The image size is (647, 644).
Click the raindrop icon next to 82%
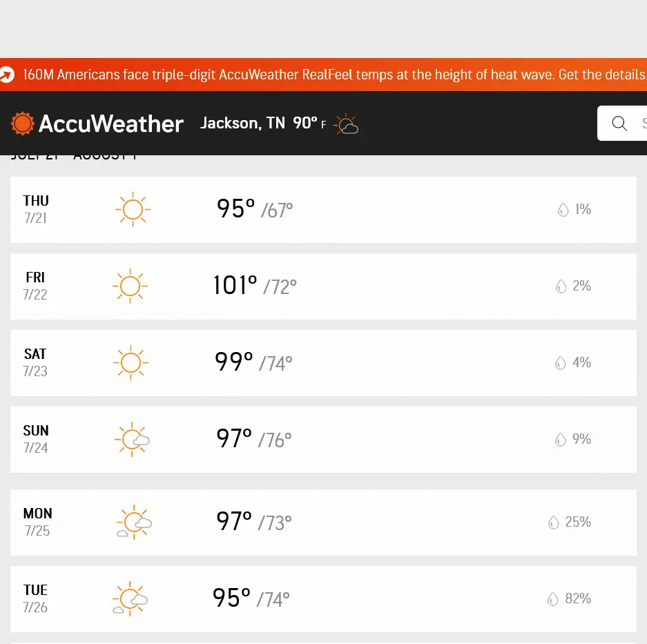pos(552,599)
